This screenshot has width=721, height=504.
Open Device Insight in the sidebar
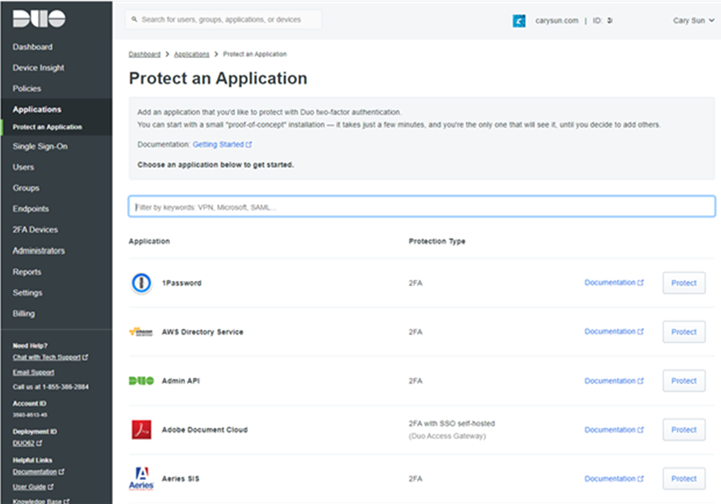pyautogui.click(x=39, y=68)
